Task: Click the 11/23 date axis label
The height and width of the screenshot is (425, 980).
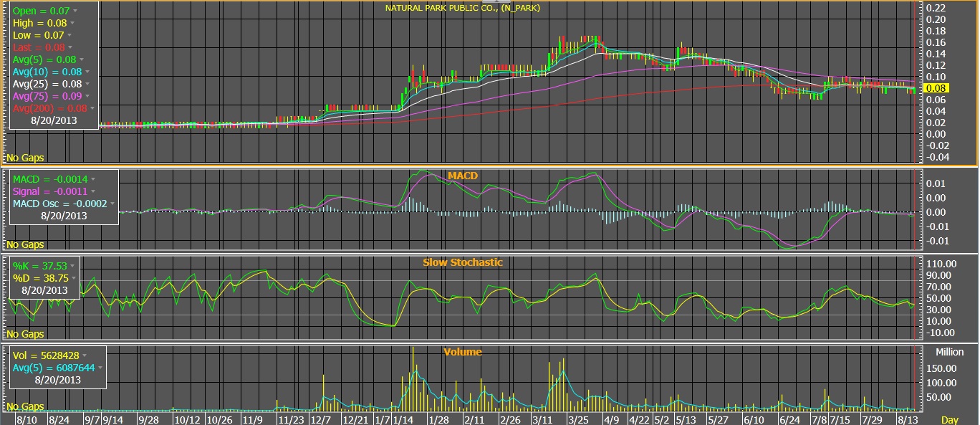Action: click(291, 419)
